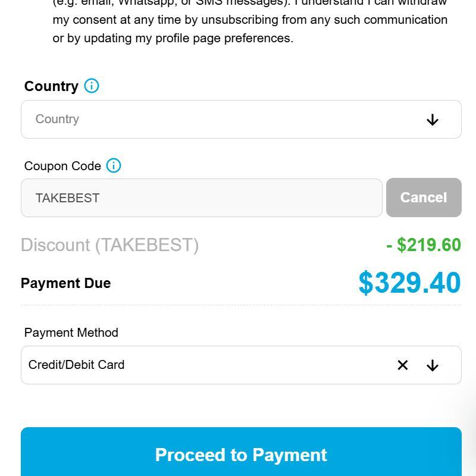Click the green -$219.60 discount amount
The image size is (476, 476).
(424, 245)
